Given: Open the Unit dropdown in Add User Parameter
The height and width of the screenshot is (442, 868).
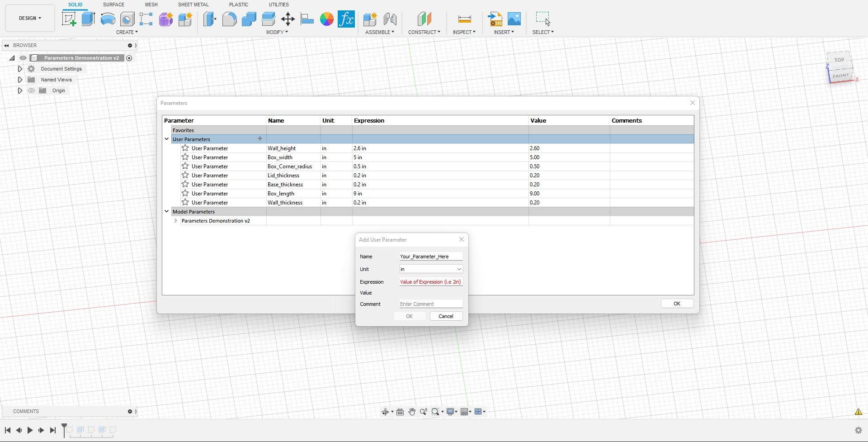Looking at the screenshot, I should point(459,269).
